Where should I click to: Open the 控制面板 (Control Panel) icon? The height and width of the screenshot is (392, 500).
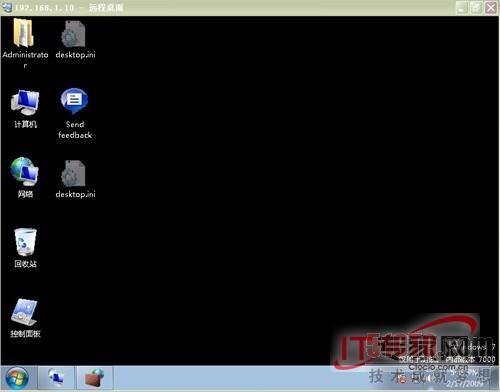[24, 312]
